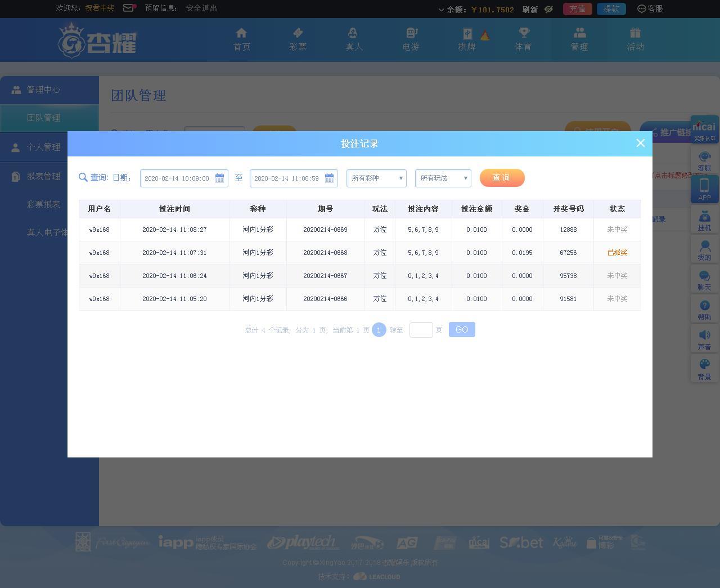The width and height of the screenshot is (720, 588).
Task: Open the 彩票 navigation menu item
Action: [298, 39]
